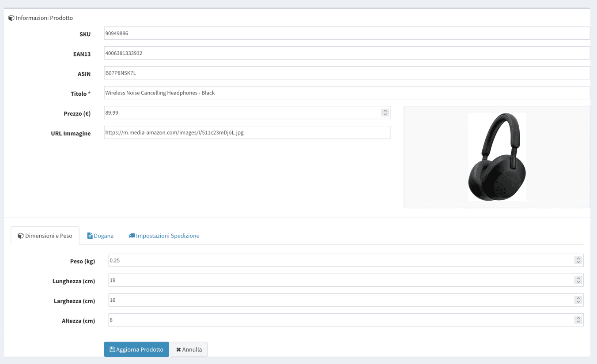Cancel editing with the Annulla button
Viewport: 597px width, 364px height.
point(189,349)
